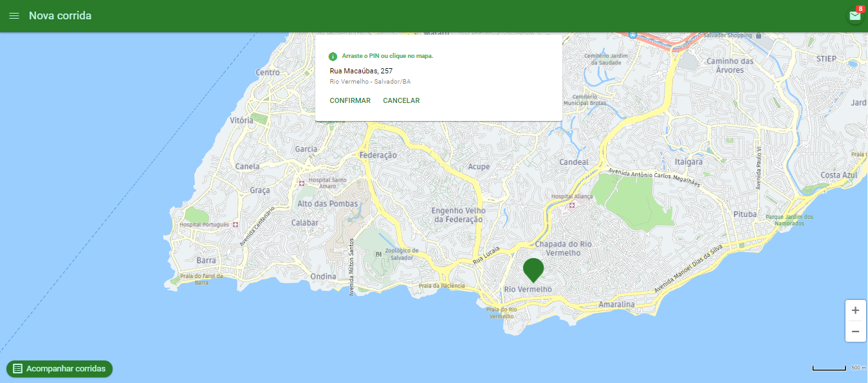Zoom in the map with the plus button
The height and width of the screenshot is (383, 868).
click(855, 310)
